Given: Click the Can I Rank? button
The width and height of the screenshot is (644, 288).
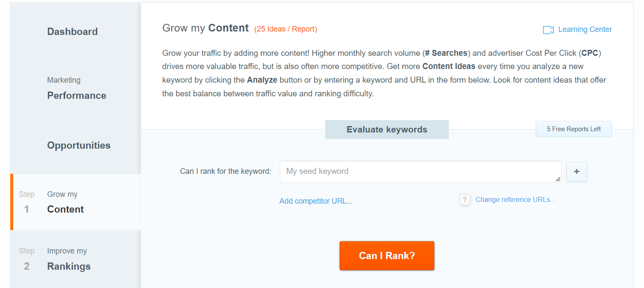Looking at the screenshot, I should click(x=387, y=256).
